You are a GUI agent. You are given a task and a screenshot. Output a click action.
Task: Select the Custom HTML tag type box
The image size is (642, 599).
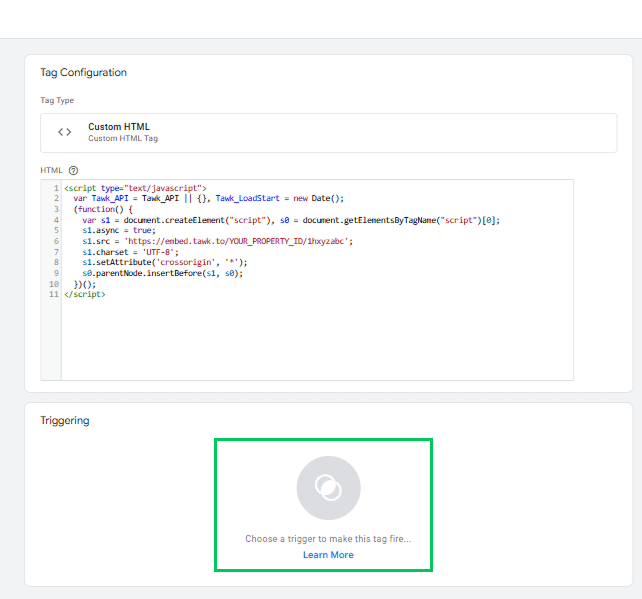pos(328,133)
